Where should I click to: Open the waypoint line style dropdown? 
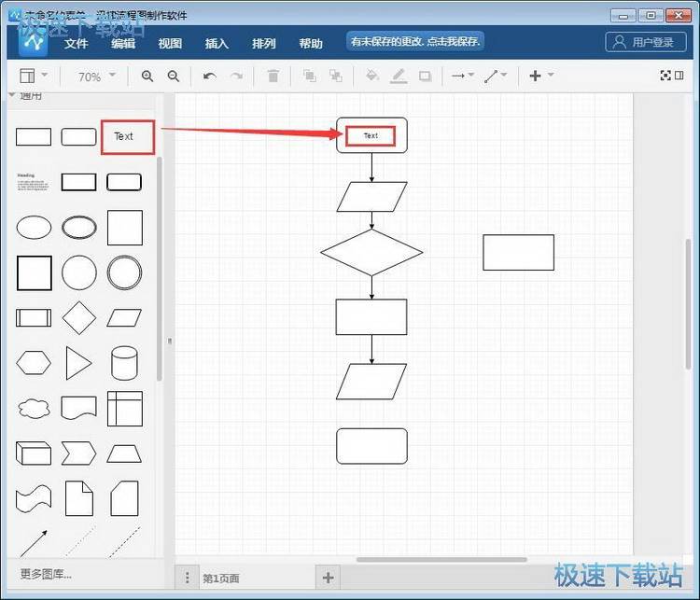click(x=496, y=76)
